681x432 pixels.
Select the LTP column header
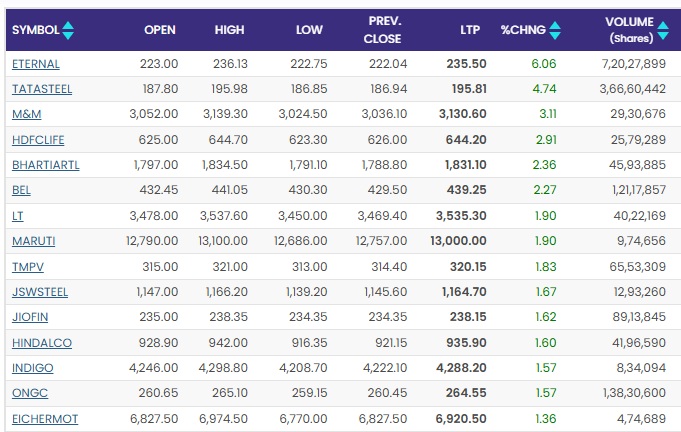(471, 30)
